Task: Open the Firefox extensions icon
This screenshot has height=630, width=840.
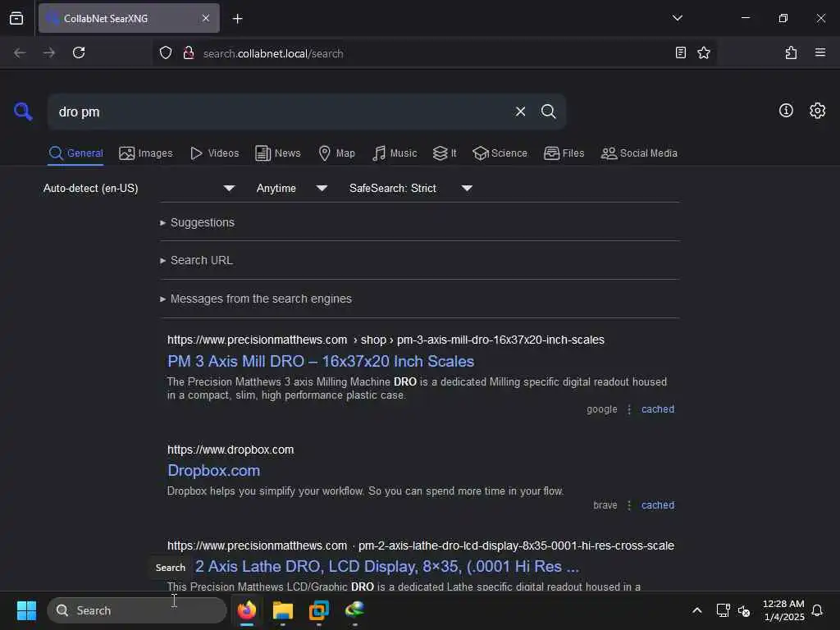Action: [791, 52]
